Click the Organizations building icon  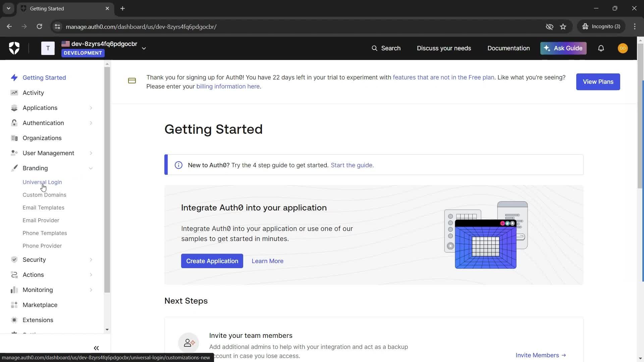click(14, 138)
